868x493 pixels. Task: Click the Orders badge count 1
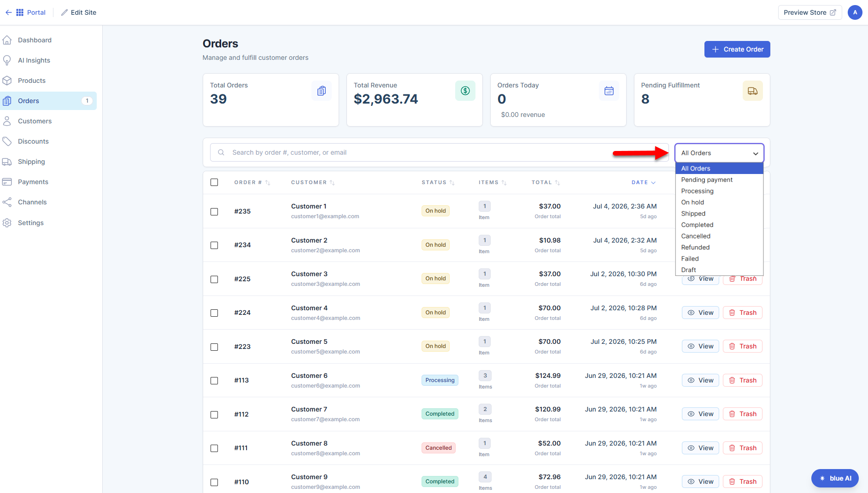coord(87,101)
